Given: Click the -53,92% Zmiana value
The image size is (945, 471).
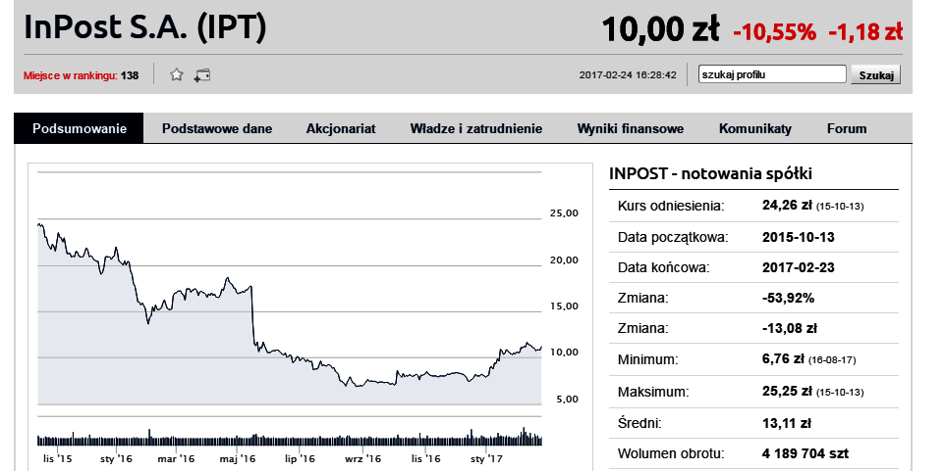Looking at the screenshot, I should pyautogui.click(x=788, y=298).
